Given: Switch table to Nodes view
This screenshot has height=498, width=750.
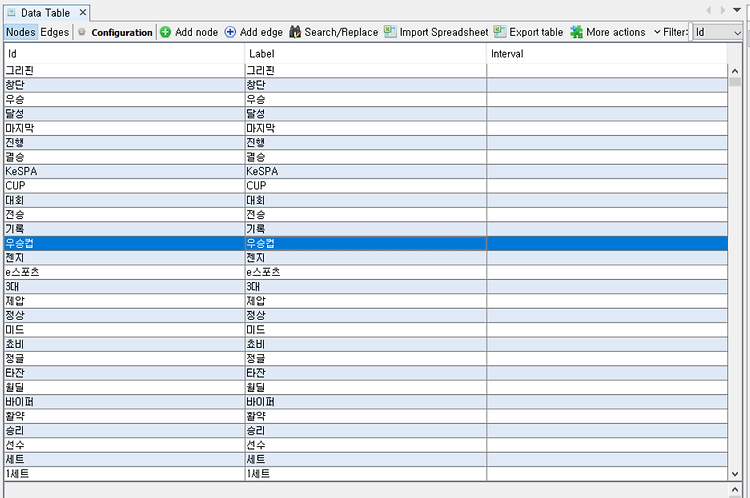Looking at the screenshot, I should (21, 32).
